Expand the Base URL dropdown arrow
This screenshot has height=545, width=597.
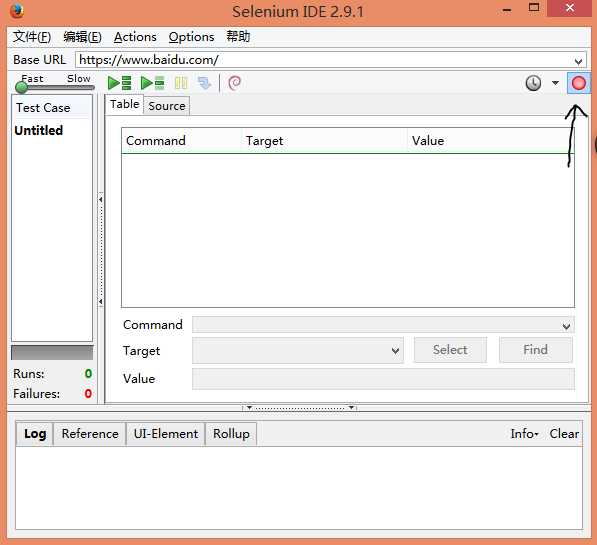click(x=578, y=61)
